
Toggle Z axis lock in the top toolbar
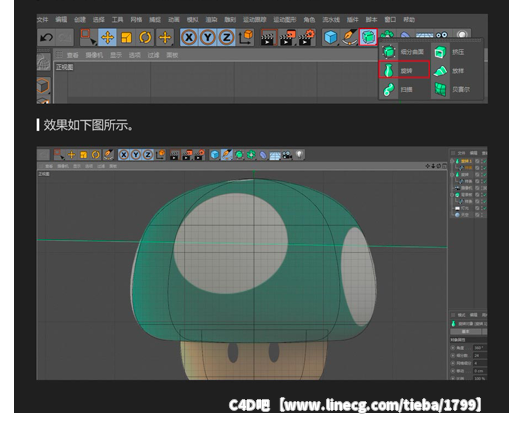coord(226,37)
